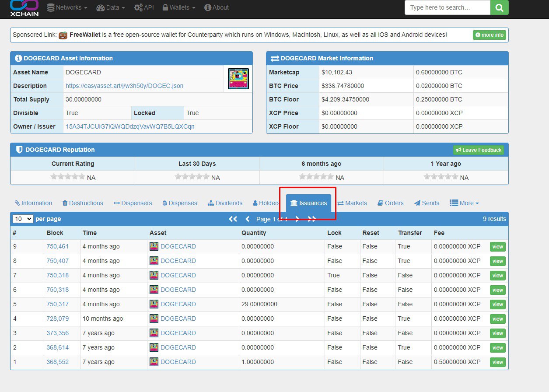The image size is (549, 392).
Task: Click DOGECARD icon in row 2
Action: 154,347
